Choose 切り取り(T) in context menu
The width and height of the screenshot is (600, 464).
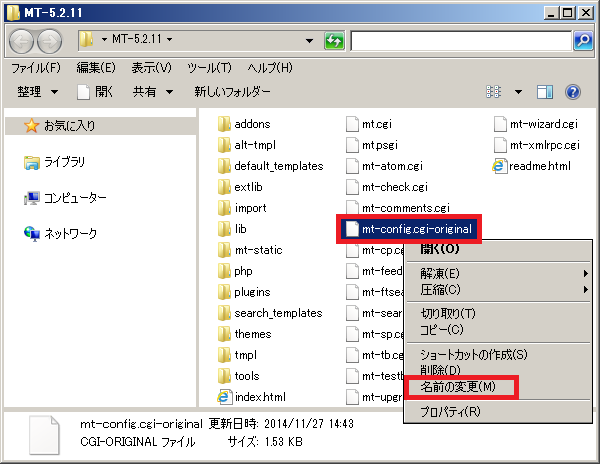click(x=497, y=314)
